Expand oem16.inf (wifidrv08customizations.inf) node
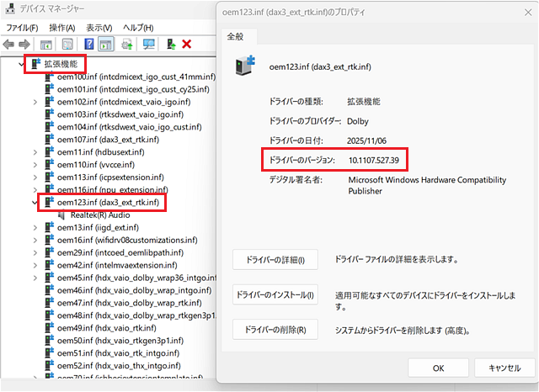 [35, 241]
